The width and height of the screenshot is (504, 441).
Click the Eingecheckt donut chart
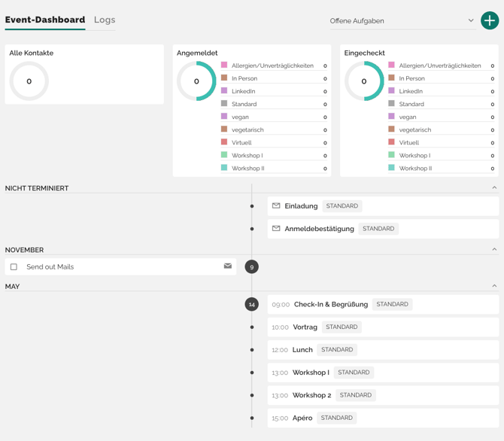click(x=364, y=81)
